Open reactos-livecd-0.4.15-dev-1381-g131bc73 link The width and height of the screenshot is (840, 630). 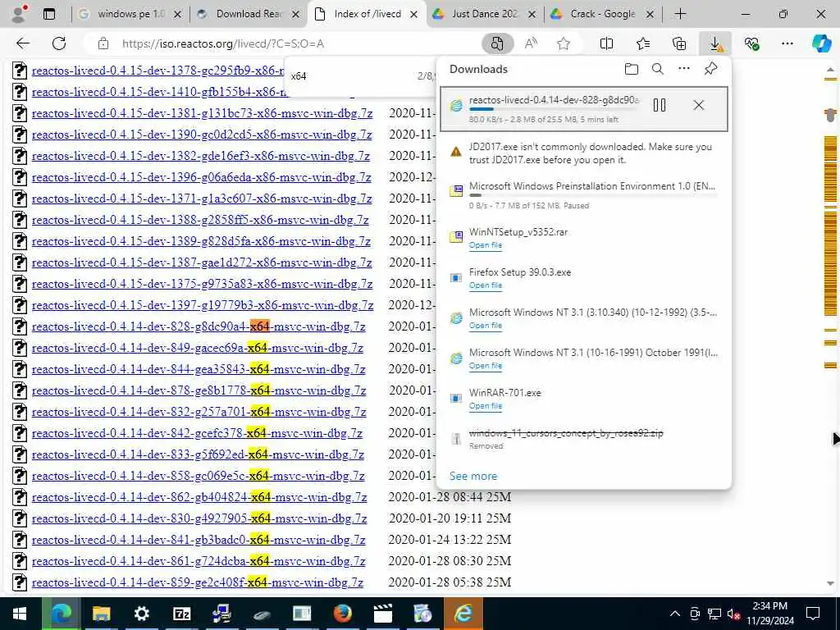pyautogui.click(x=202, y=113)
